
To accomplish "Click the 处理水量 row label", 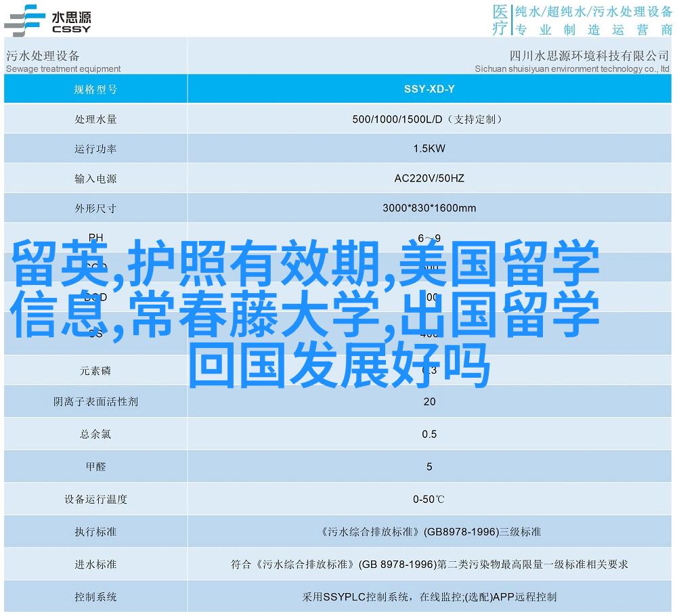I will coord(95,119).
